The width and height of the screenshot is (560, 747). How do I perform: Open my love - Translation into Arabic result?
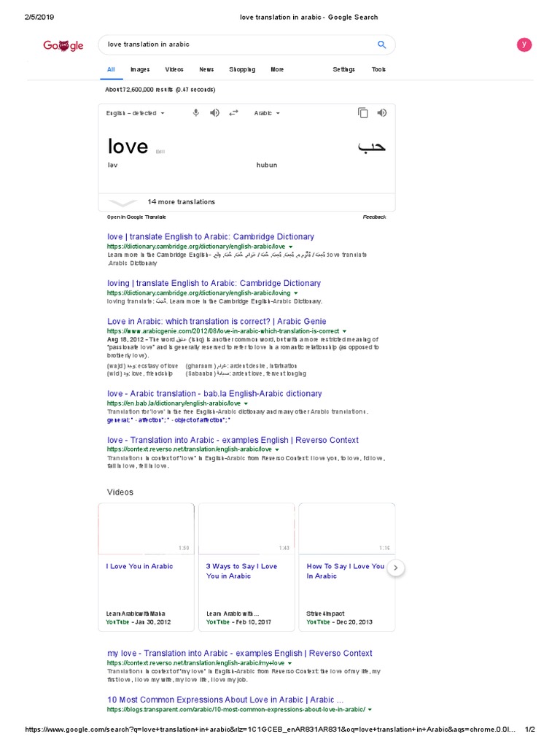239,654
